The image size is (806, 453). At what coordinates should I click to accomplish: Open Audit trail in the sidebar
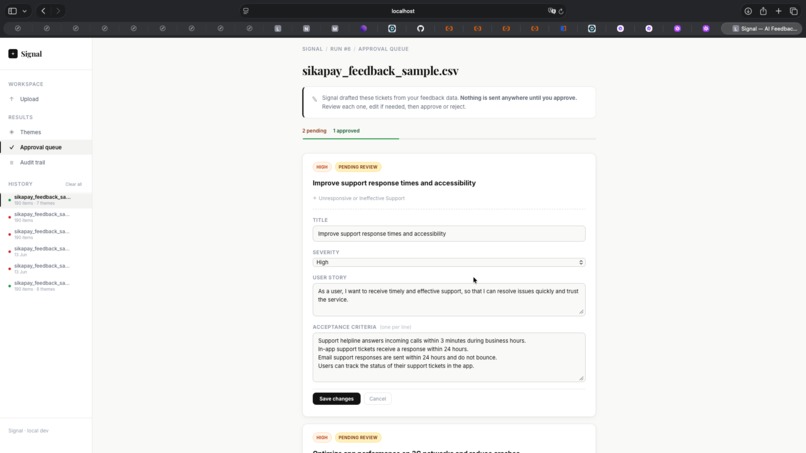[x=32, y=162]
